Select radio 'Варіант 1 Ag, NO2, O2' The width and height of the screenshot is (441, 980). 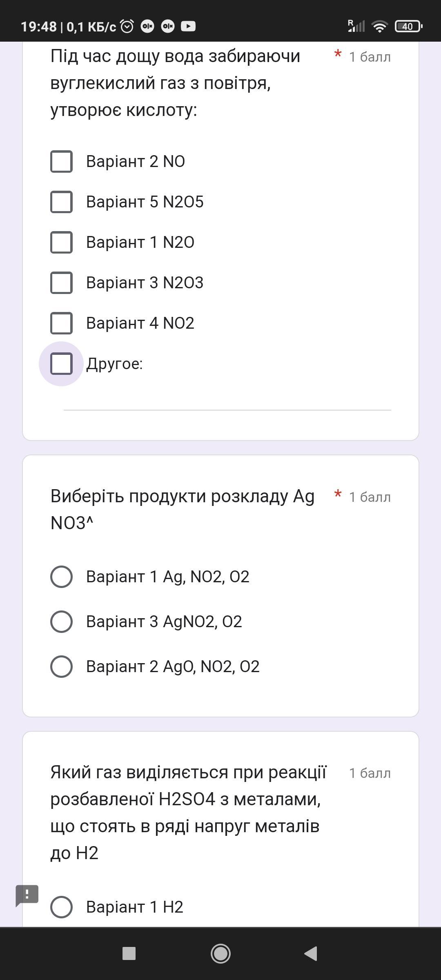pos(61,577)
